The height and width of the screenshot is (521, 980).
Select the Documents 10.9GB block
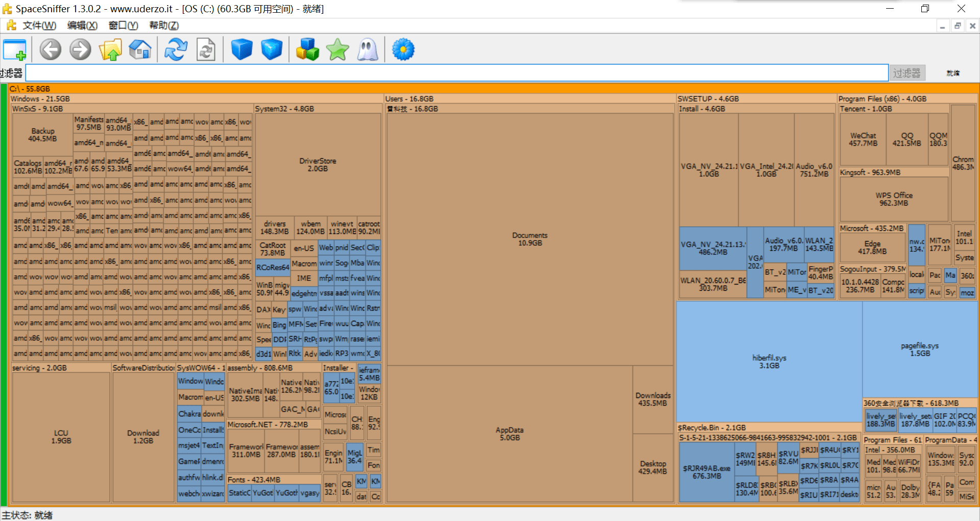pos(530,239)
